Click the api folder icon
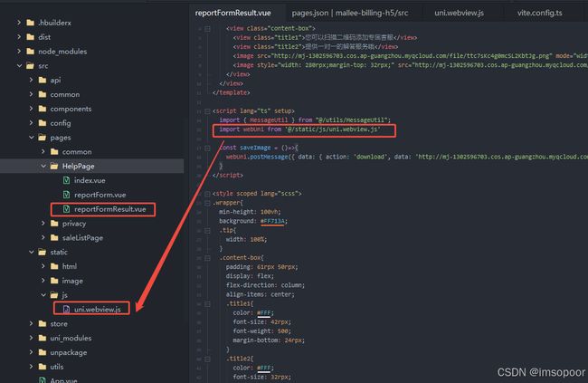The image size is (588, 383). 43,80
